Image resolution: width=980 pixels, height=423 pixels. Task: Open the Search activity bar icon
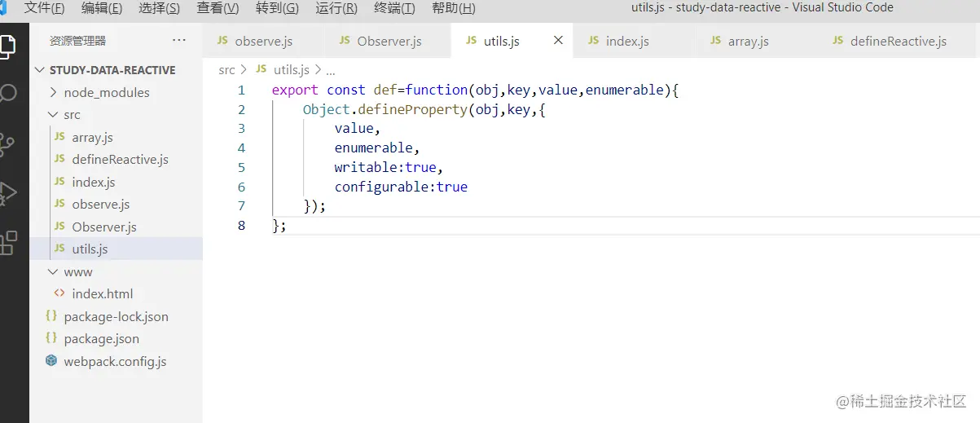click(8, 93)
